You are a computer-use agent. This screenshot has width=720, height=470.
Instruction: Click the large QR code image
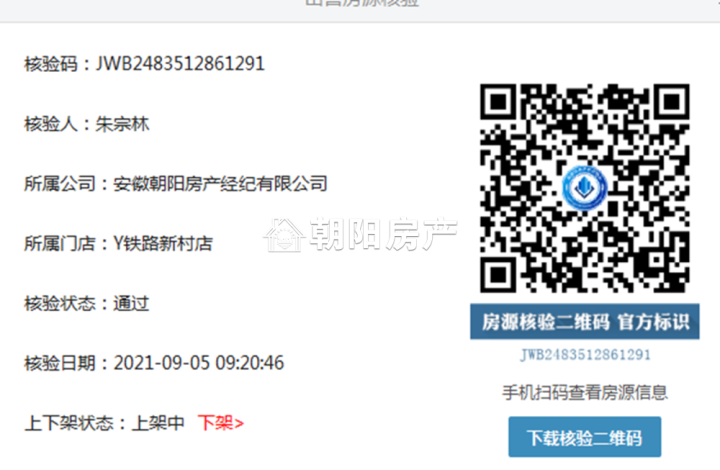(x=585, y=188)
